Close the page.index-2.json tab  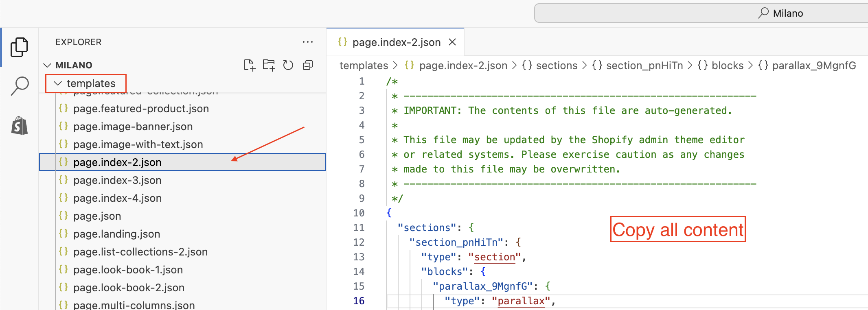pyautogui.click(x=452, y=42)
